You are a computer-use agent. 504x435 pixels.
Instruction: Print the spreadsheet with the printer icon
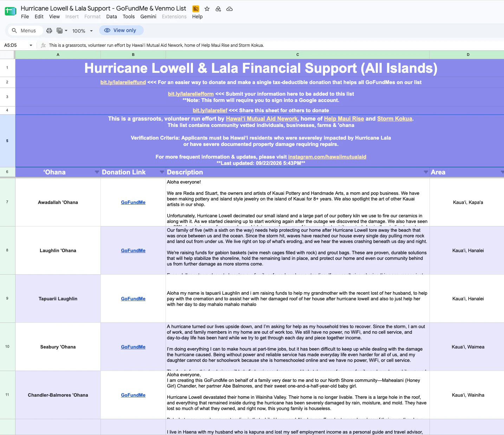49,31
